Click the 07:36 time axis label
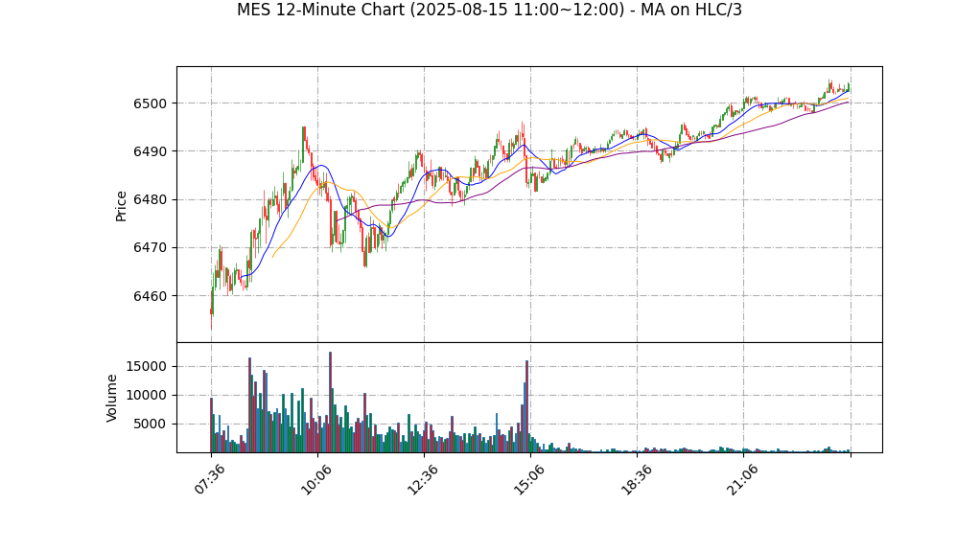The image size is (980, 551). pyautogui.click(x=210, y=479)
